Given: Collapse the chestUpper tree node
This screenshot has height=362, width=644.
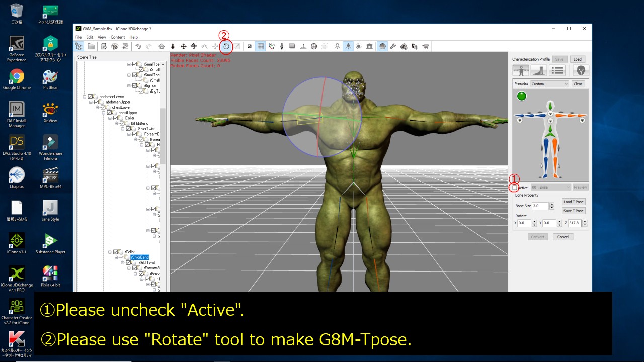Looking at the screenshot, I should click(x=104, y=113).
